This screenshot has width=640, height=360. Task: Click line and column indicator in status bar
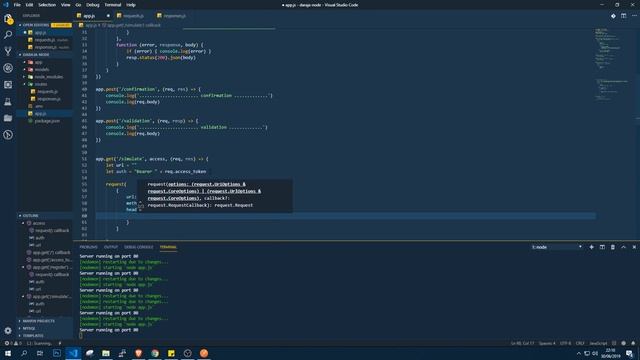point(522,343)
